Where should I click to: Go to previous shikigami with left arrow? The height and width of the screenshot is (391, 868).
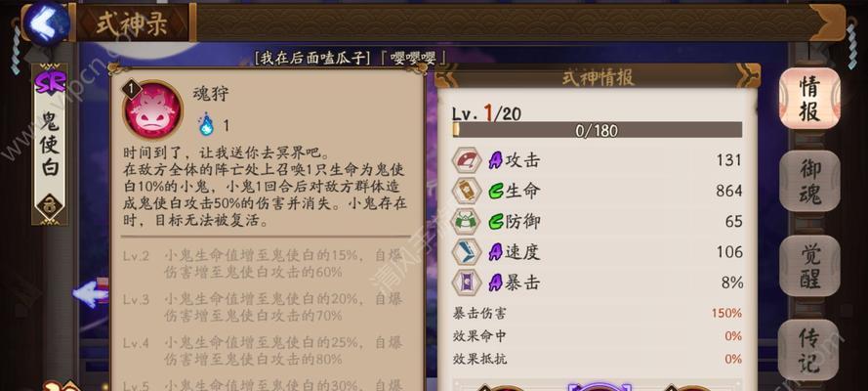click(x=90, y=293)
